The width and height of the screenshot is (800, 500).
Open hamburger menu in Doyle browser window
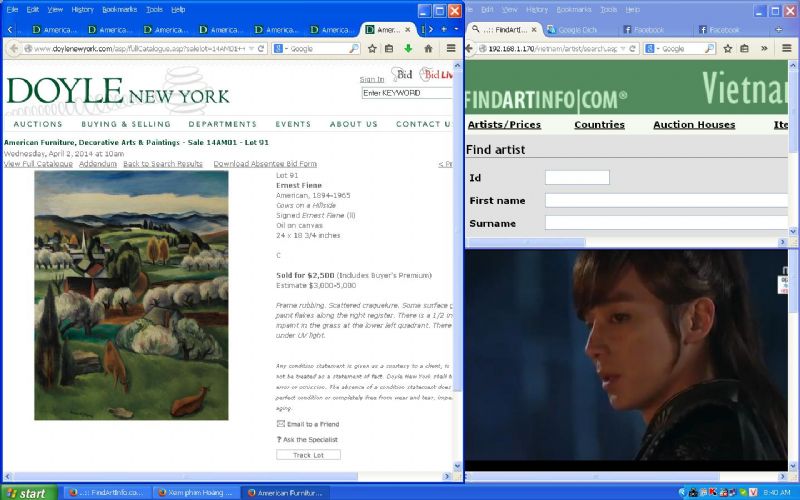[x=450, y=48]
